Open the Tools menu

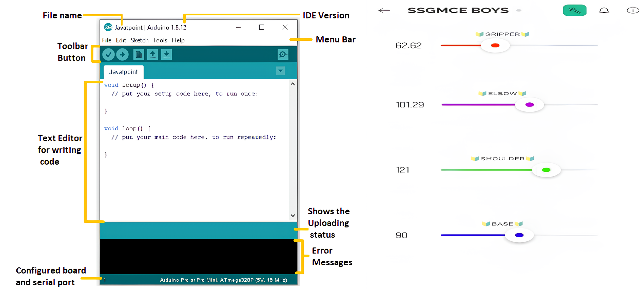click(x=160, y=40)
